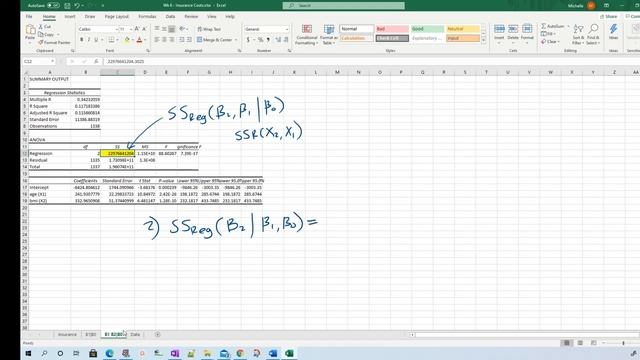The image size is (640, 360).
Task: Click the Paste clipboard icon
Action: [x=30, y=30]
